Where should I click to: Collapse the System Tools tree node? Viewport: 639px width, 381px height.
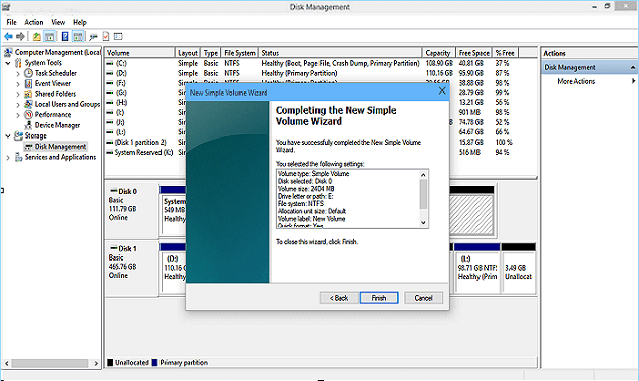8,63
